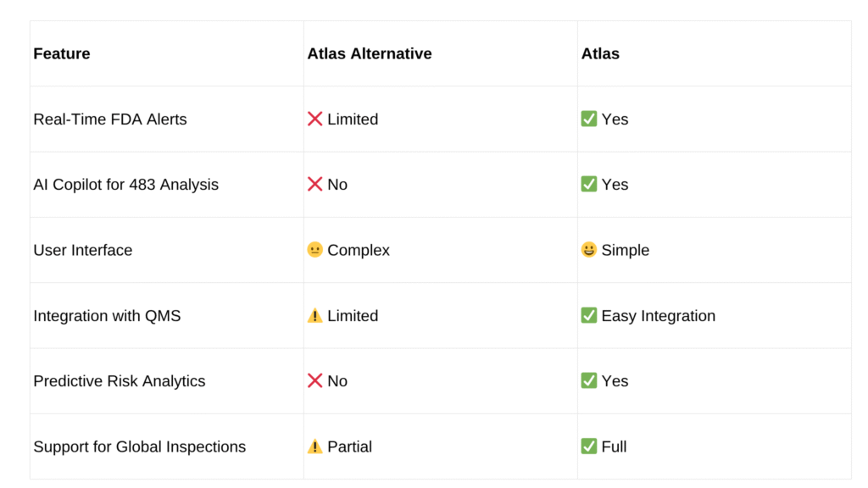Click the Feature column header
Screen dimensions: 868x488
coord(61,53)
